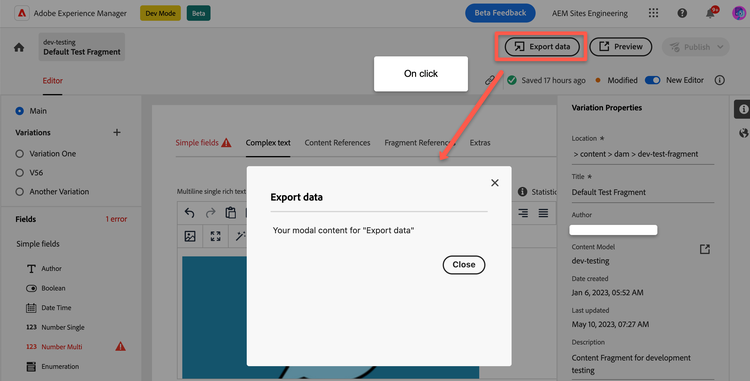
Task: Click the Simple fields warning triangle
Action: tap(226, 142)
